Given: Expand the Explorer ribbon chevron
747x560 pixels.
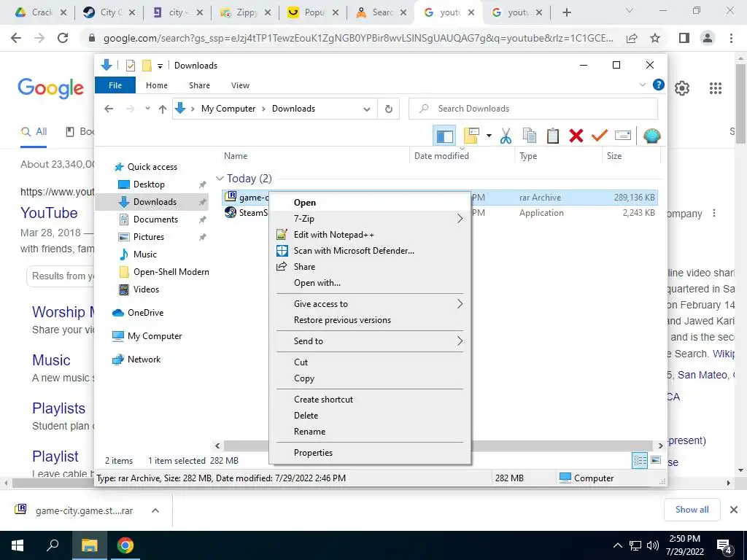Looking at the screenshot, I should [x=642, y=85].
